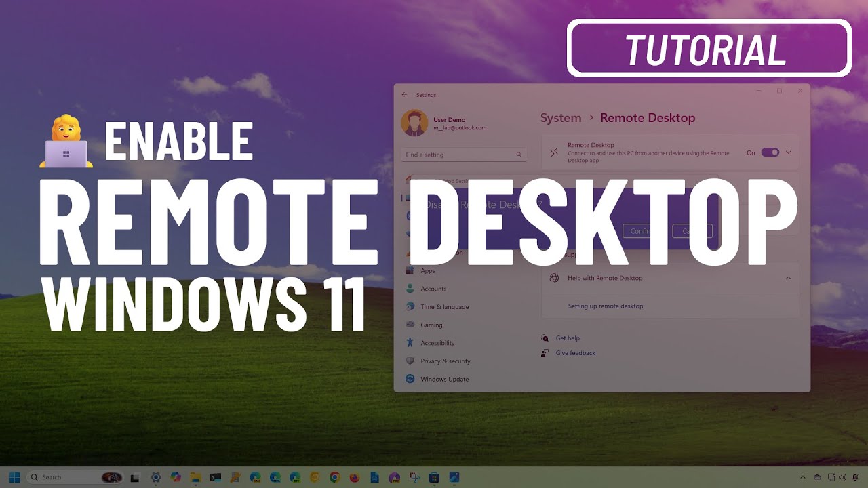
Task: Go back with the Settings back arrow
Action: [x=405, y=95]
